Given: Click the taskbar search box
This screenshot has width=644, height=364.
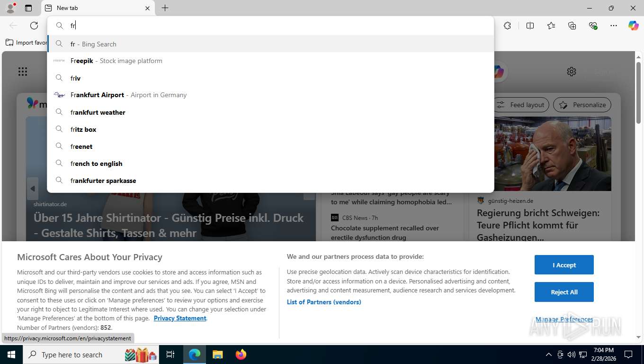Looking at the screenshot, I should coord(91,355).
